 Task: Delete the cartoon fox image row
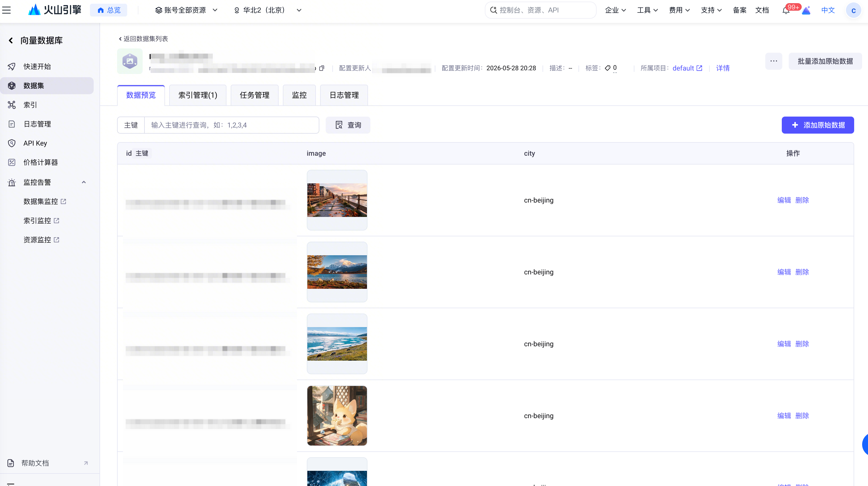click(802, 415)
